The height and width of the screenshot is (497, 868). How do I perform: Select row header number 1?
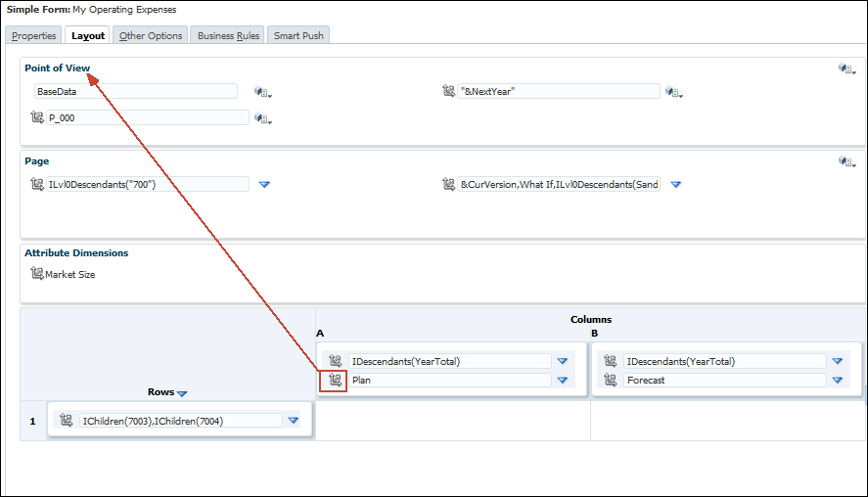[32, 421]
